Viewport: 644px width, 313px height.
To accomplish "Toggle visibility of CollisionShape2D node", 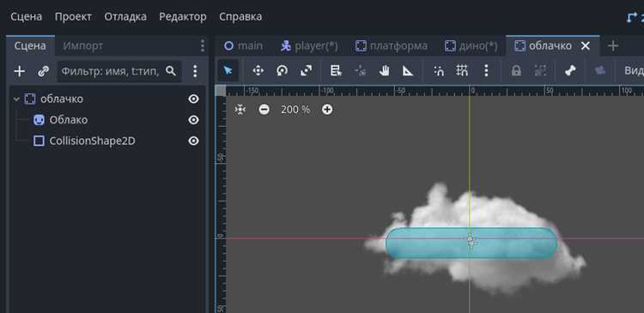I will pyautogui.click(x=193, y=141).
